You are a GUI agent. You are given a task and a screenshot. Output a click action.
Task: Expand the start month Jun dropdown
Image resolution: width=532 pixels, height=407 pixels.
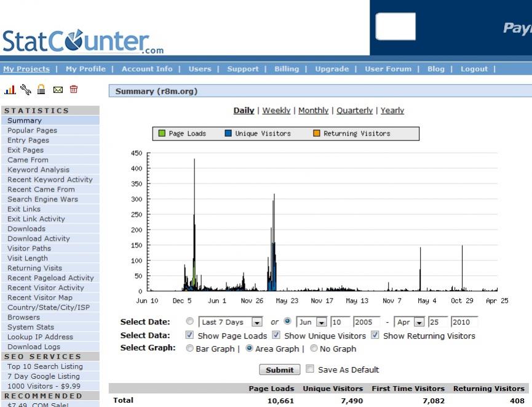[x=320, y=322]
